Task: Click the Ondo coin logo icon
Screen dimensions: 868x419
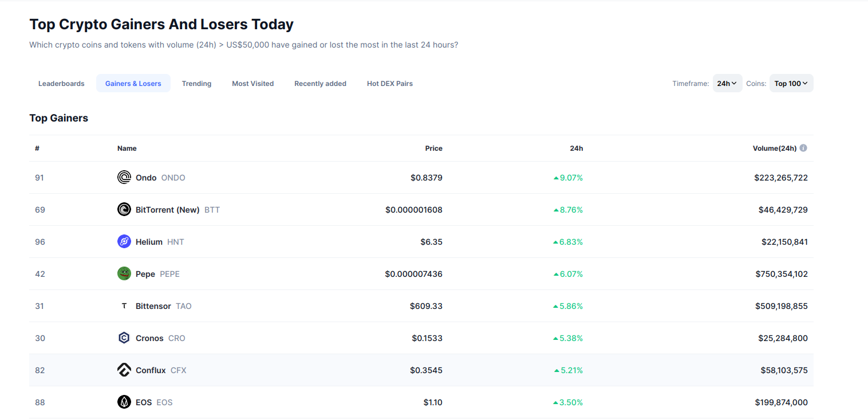Action: 124,178
